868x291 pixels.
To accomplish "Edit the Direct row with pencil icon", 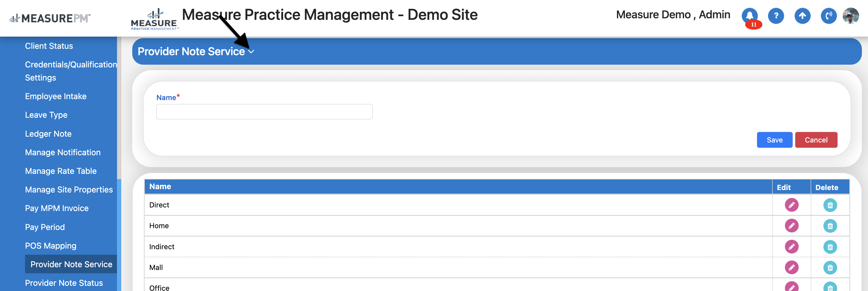I will (792, 205).
